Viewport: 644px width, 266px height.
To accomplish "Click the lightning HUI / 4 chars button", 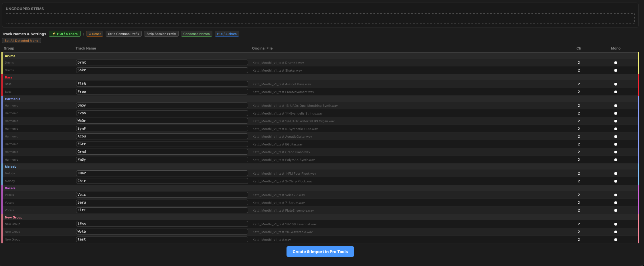I will tap(64, 34).
